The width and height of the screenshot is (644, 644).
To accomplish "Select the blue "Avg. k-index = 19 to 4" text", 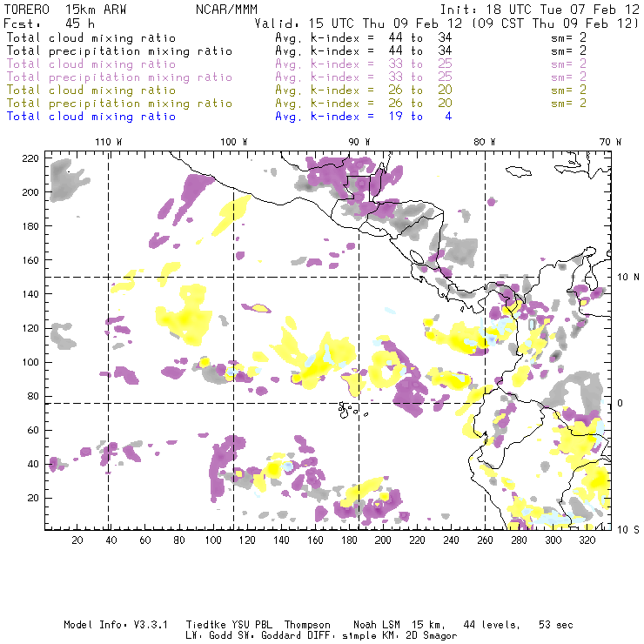I will pyautogui.click(x=364, y=117).
